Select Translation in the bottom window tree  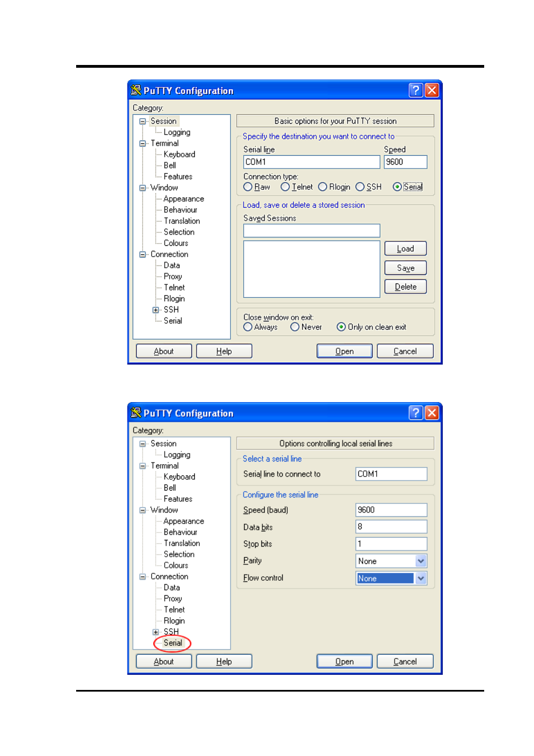click(x=182, y=543)
